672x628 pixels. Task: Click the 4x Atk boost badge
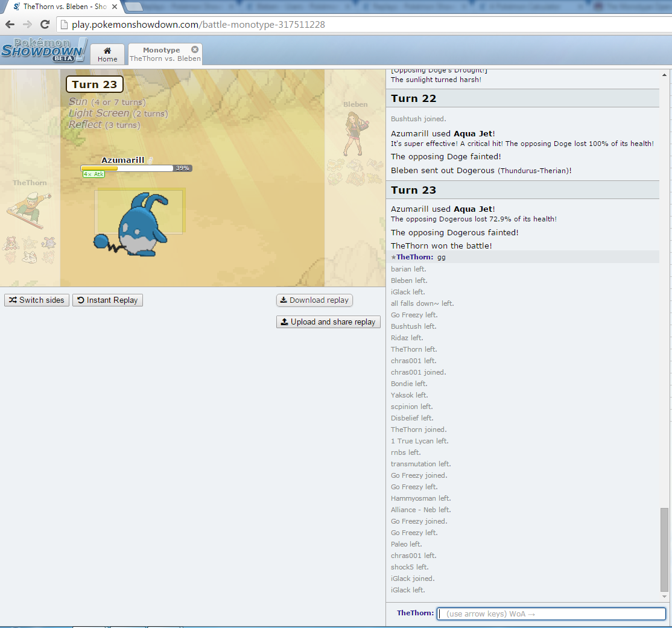point(94,174)
